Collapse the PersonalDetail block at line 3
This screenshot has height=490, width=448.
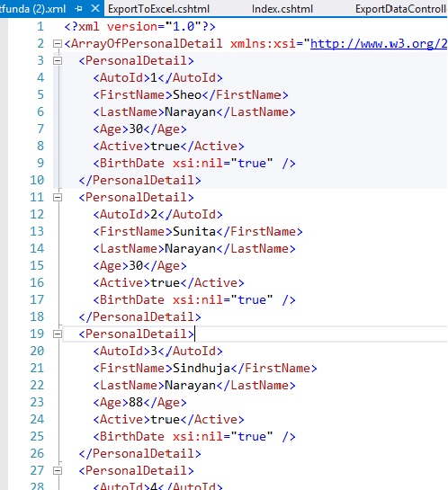(x=58, y=60)
